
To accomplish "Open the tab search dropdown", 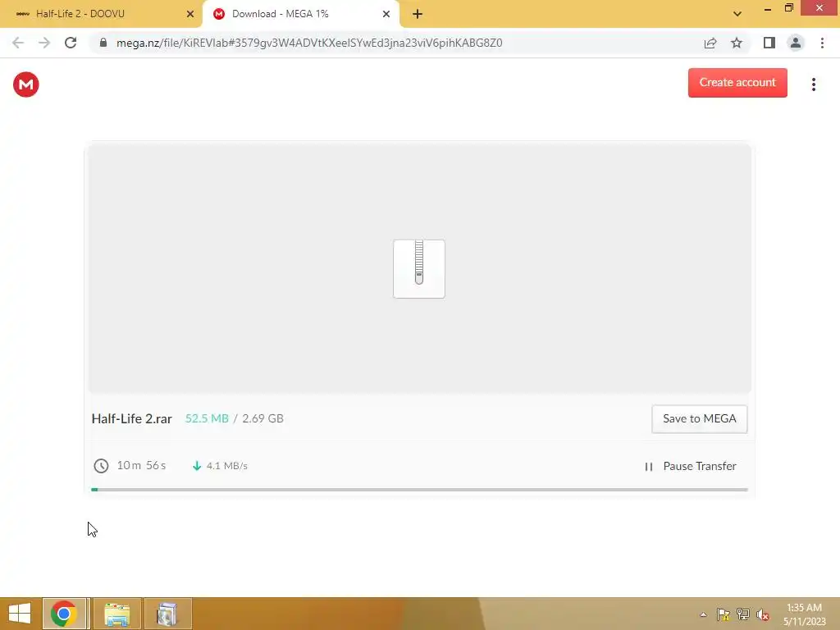I will click(737, 14).
